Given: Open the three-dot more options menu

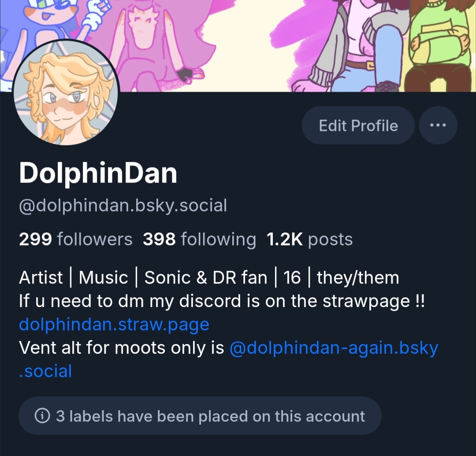Looking at the screenshot, I should tap(438, 125).
